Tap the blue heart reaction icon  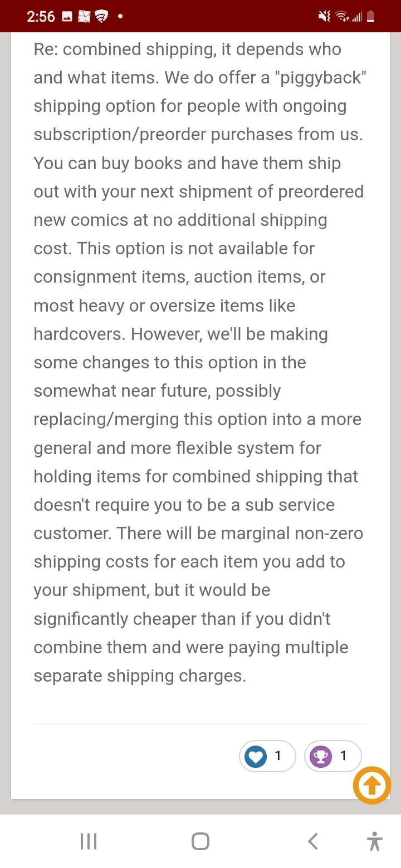click(x=256, y=756)
